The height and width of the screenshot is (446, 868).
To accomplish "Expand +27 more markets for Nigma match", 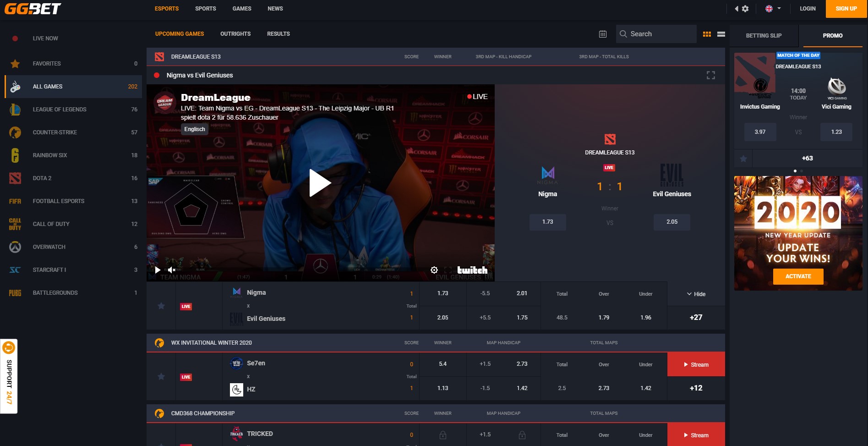I will pos(696,317).
